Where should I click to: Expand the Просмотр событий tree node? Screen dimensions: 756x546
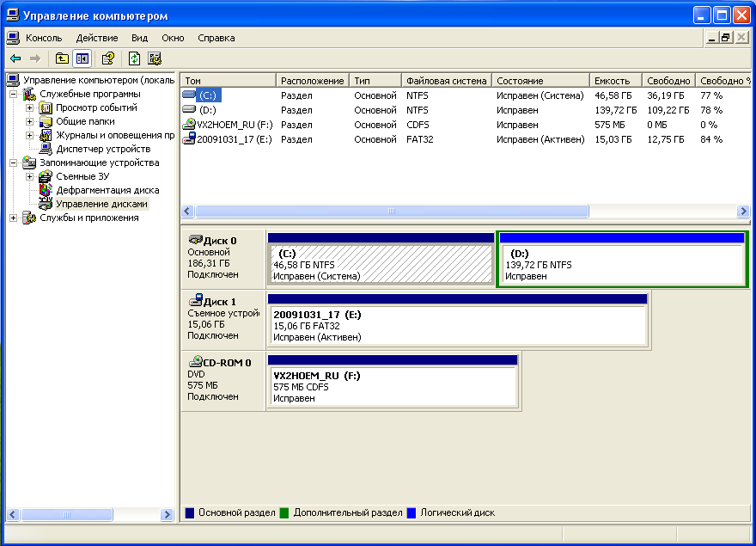click(30, 107)
